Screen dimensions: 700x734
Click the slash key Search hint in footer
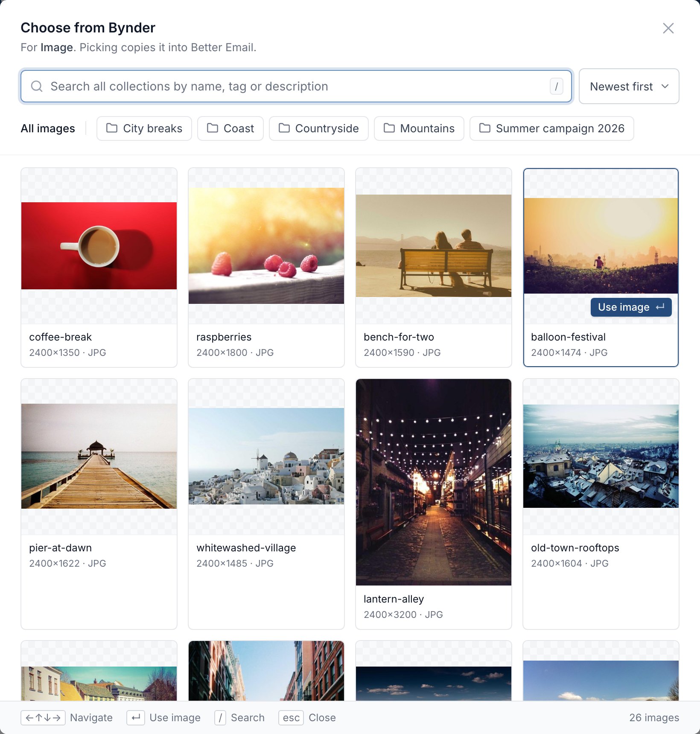[x=239, y=718]
